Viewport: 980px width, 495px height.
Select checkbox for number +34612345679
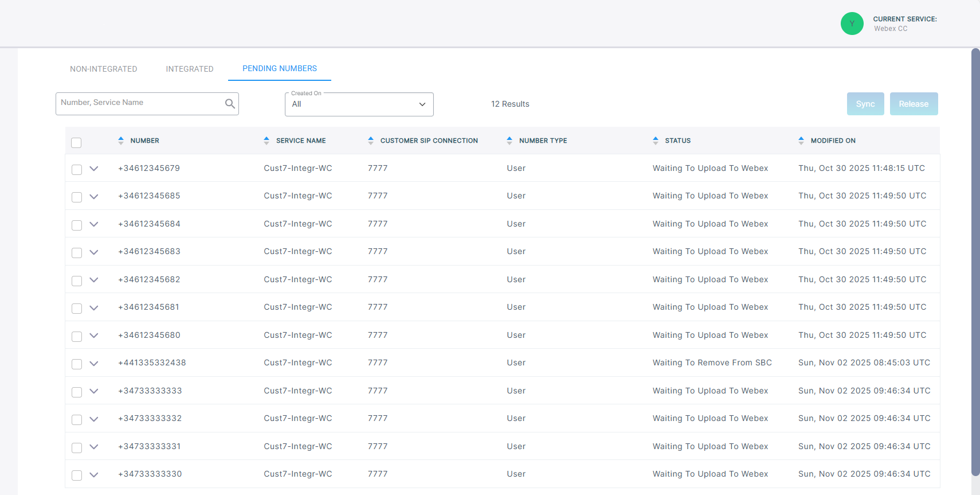(77, 169)
